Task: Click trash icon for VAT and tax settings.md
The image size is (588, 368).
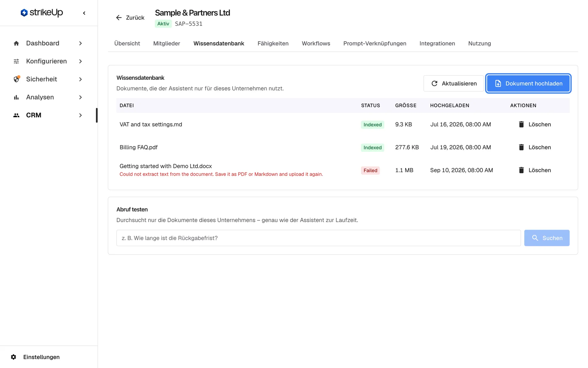Action: coord(521,124)
